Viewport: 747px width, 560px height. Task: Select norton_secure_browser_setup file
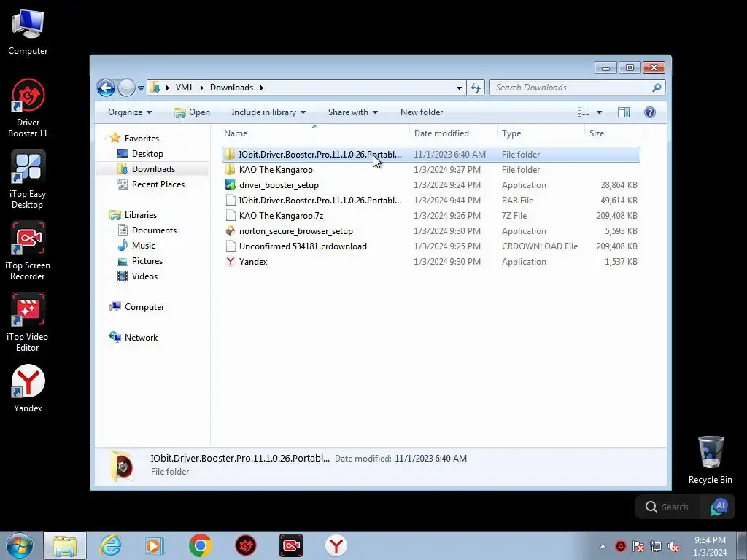pos(430,231)
